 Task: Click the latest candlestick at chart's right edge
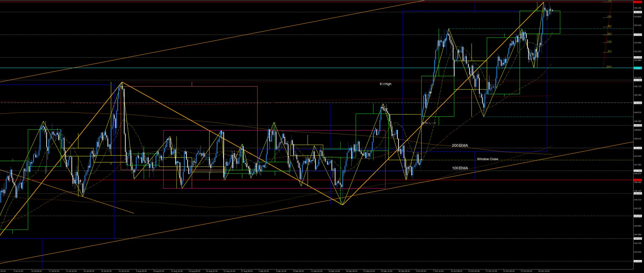pos(553,11)
